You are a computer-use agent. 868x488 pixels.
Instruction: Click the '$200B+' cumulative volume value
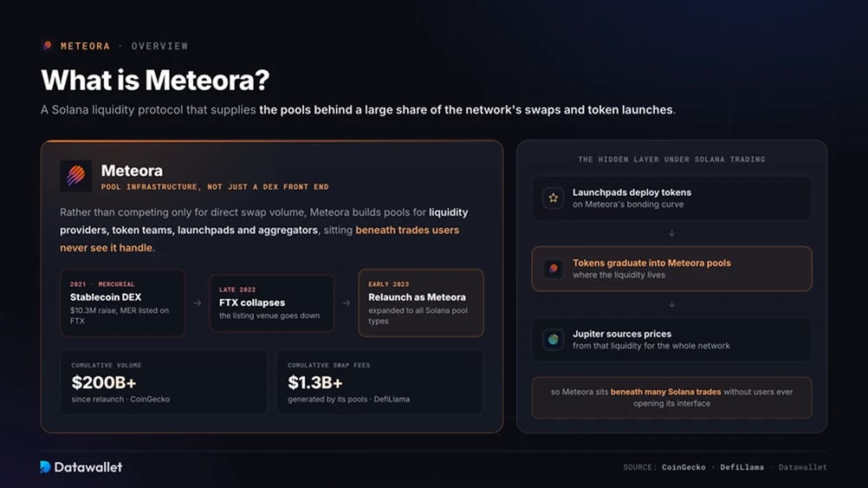pos(103,382)
